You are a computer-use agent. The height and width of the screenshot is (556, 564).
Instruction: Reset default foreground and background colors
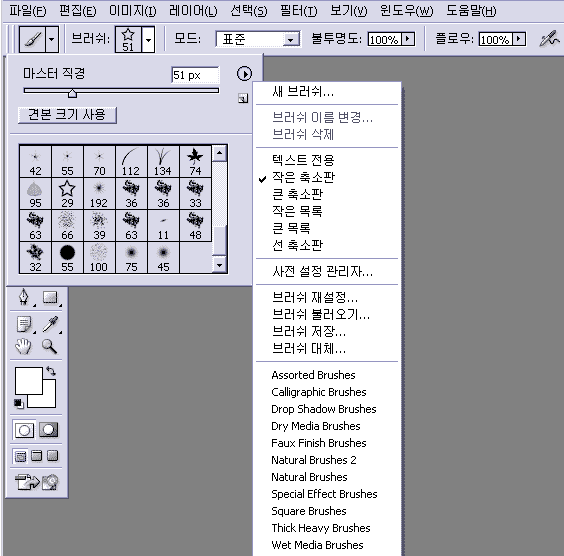coord(19,404)
